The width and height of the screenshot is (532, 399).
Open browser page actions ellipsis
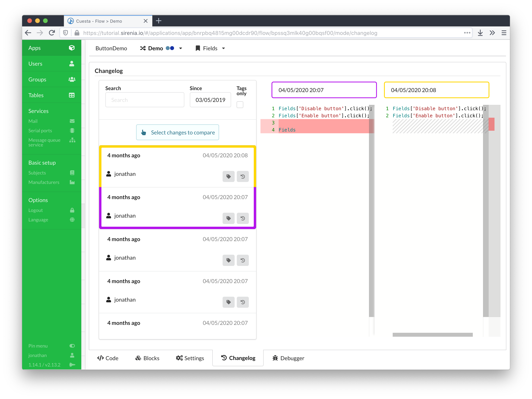[467, 33]
